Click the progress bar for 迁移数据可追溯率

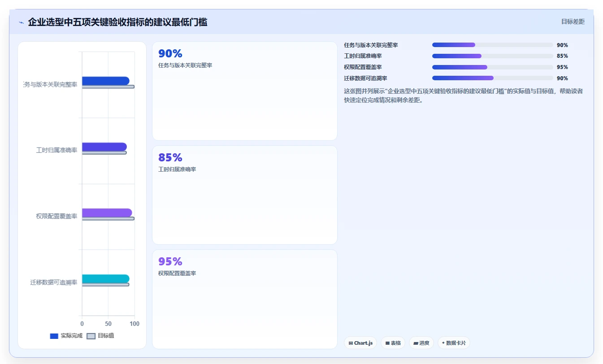tap(493, 78)
